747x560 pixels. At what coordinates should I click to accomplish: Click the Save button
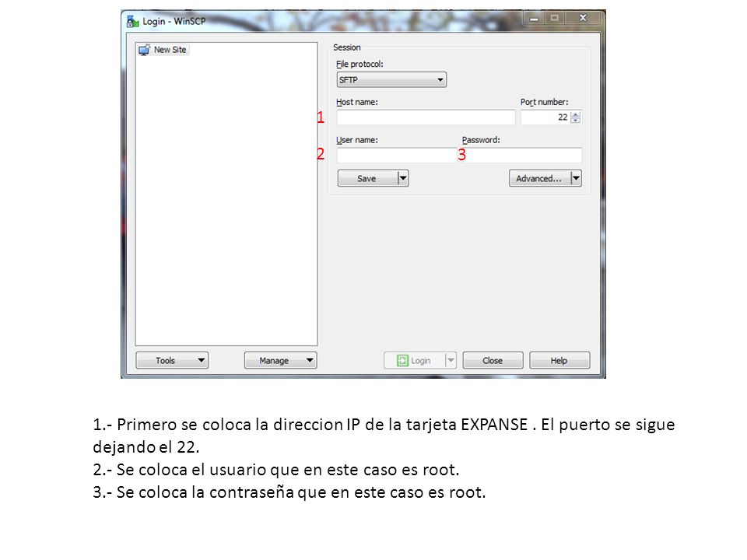366,179
